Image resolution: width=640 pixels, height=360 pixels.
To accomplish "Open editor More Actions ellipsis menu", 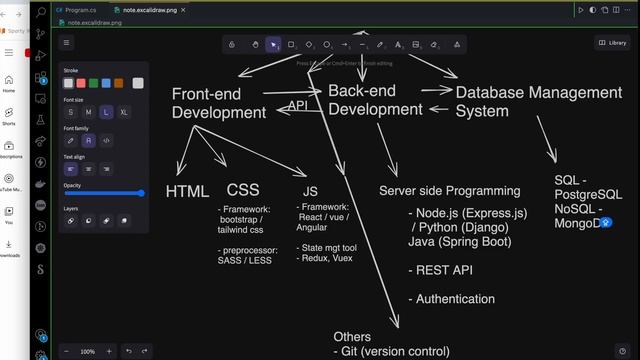I will [628, 10].
